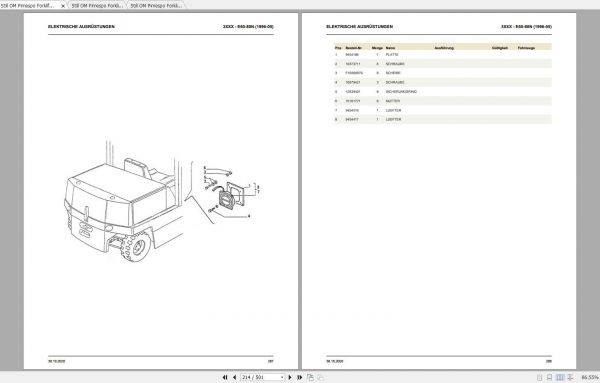Switch to single page view mode

(540, 377)
